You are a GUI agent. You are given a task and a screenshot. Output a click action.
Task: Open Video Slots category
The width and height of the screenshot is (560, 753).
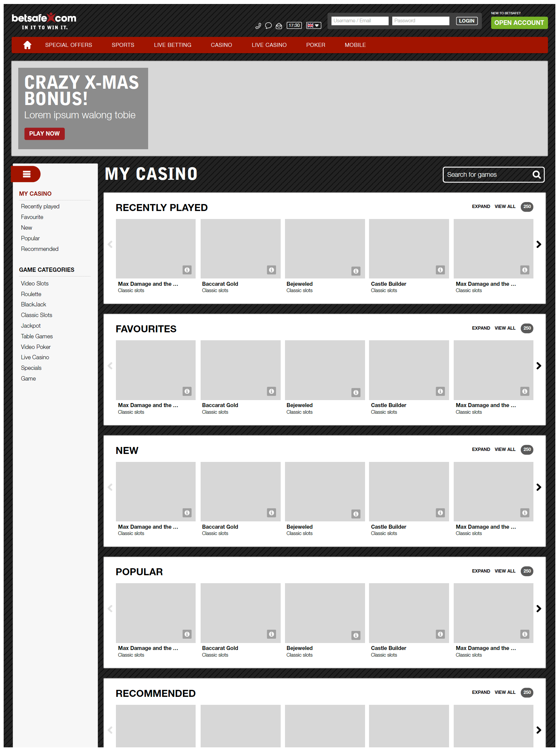(35, 283)
